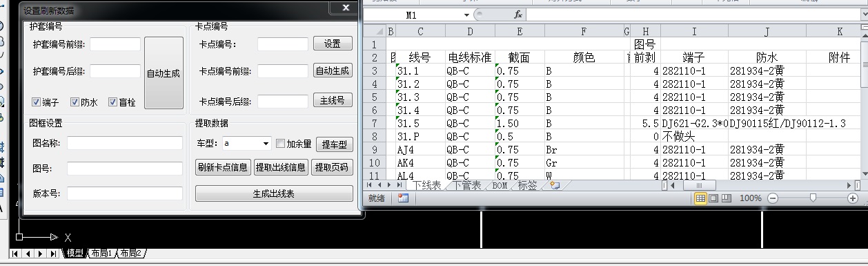The height and width of the screenshot is (266, 868).
Task: Click the 提车型 button
Action: [x=335, y=144]
